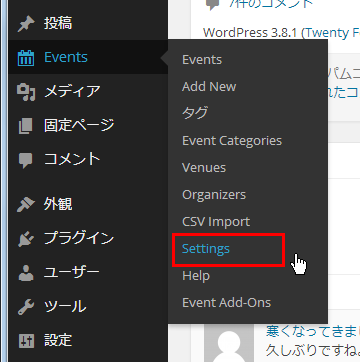Open Help in Events submenu
Screen dimensions: 360x362
point(196,276)
